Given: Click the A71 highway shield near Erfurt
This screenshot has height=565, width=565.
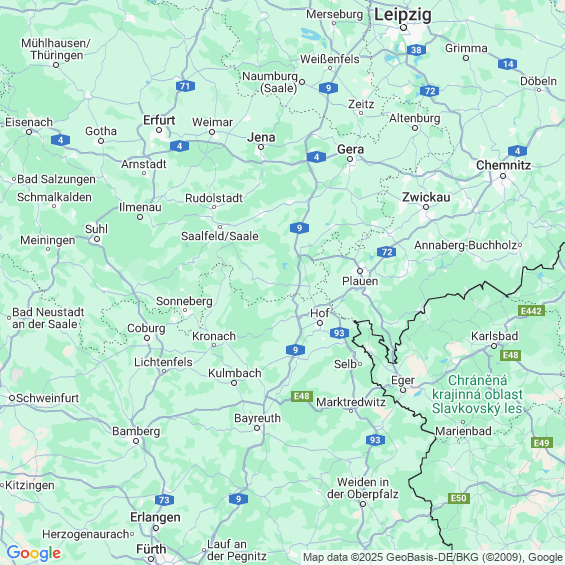Looking at the screenshot, I should pyautogui.click(x=185, y=86).
